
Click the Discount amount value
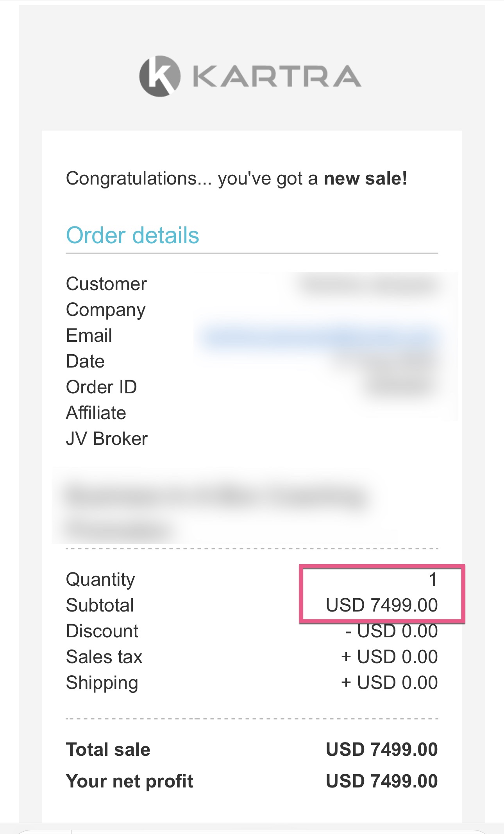click(391, 631)
